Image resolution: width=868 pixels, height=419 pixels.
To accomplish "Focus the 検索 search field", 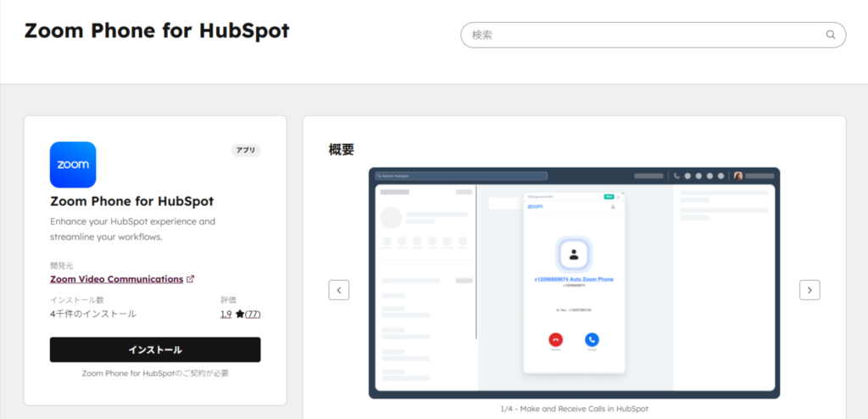I will tap(654, 35).
